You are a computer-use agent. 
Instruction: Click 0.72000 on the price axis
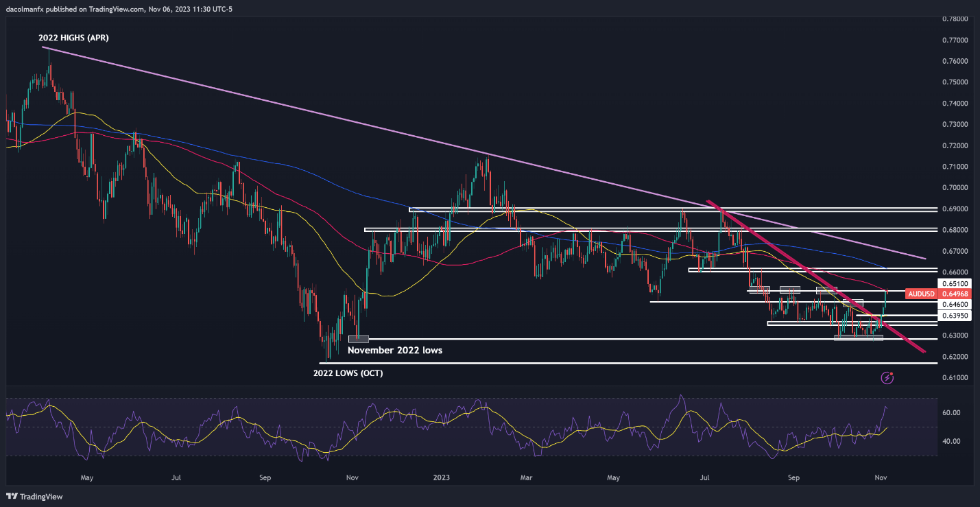(x=955, y=145)
